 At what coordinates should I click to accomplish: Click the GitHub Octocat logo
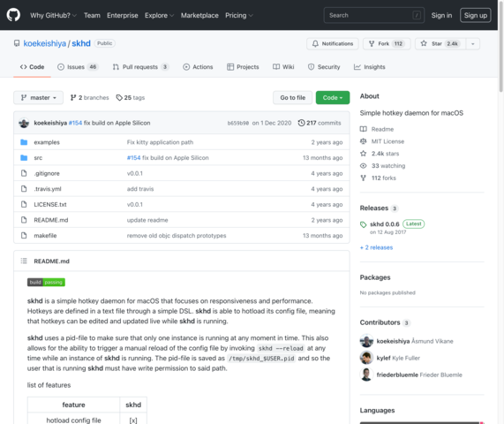[13, 15]
